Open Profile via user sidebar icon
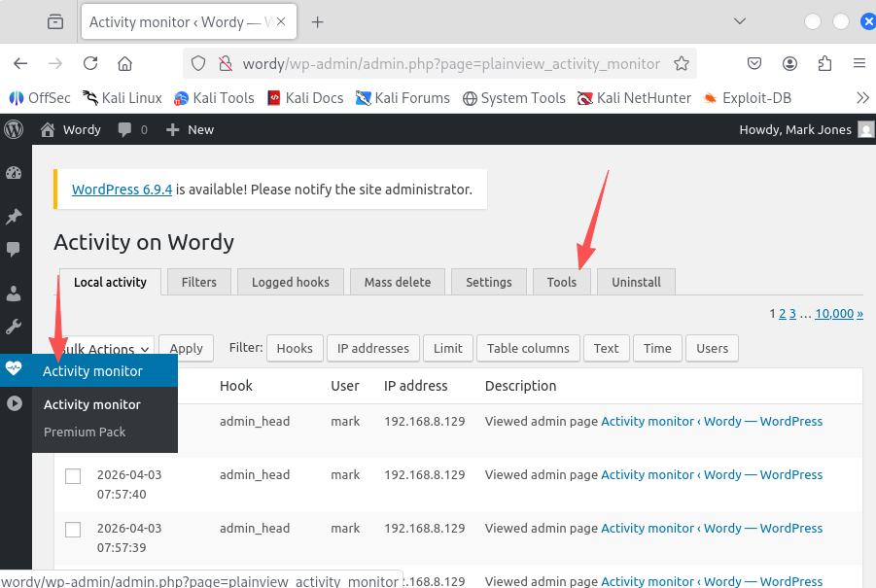 pyautogui.click(x=14, y=294)
